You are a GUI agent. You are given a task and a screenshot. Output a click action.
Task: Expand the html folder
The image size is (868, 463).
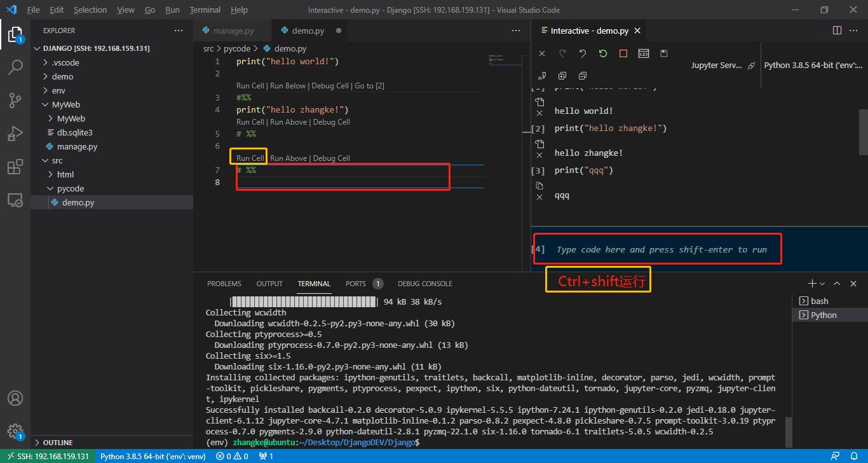click(x=112, y=174)
